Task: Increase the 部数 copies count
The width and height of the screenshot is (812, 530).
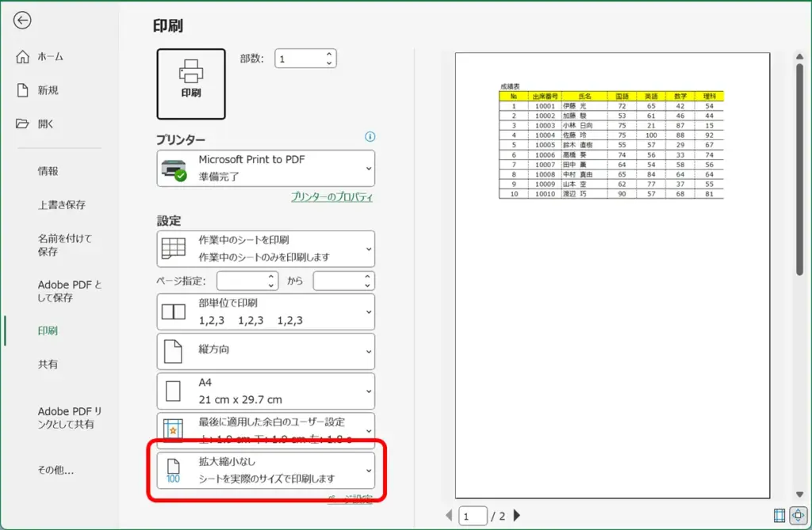Action: pos(329,54)
